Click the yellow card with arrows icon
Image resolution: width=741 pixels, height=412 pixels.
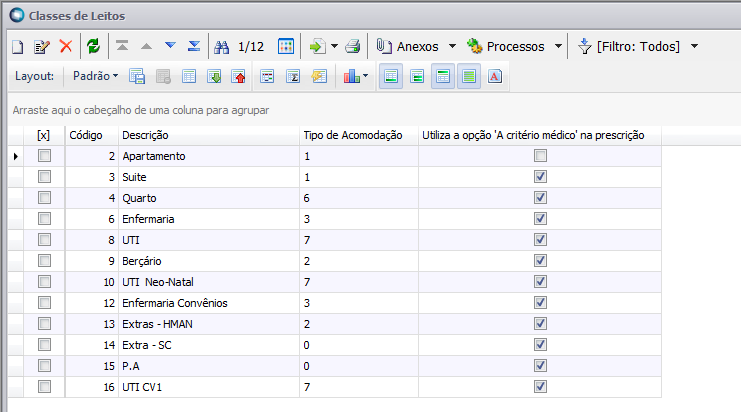[319, 76]
